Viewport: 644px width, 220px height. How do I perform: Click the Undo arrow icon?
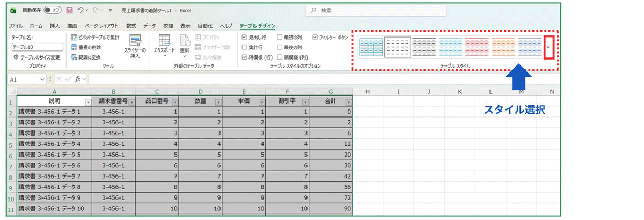pos(80,10)
